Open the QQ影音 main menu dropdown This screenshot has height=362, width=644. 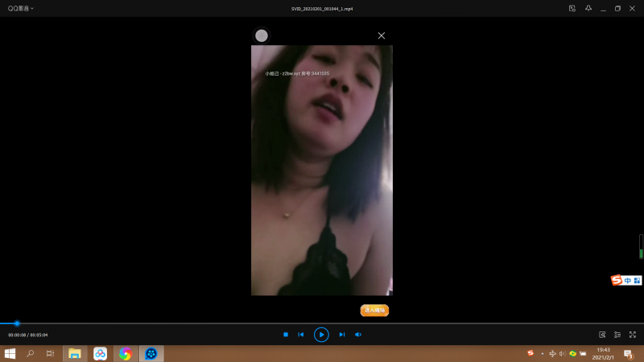[x=21, y=8]
